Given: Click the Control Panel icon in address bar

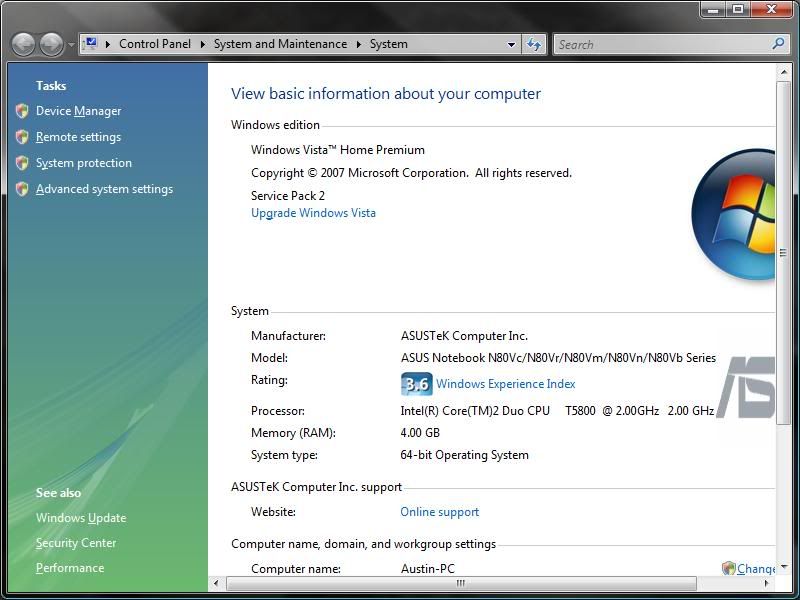Looking at the screenshot, I should (90, 43).
